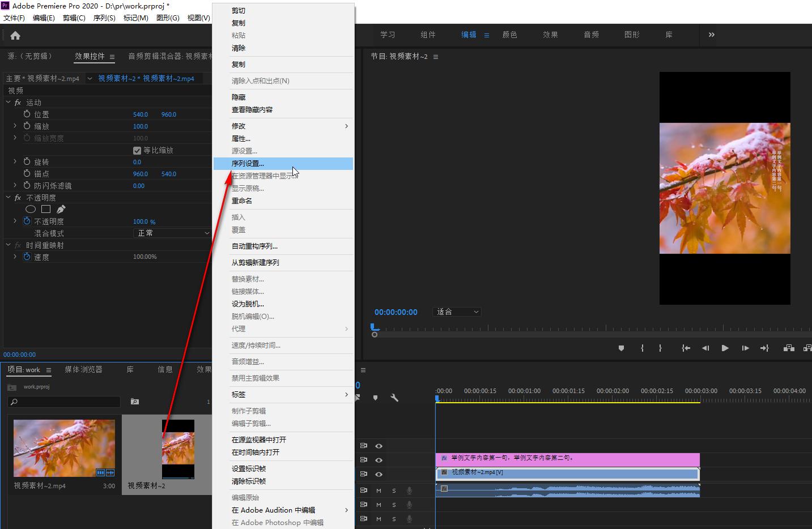Hide the pink text clip's video track
This screenshot has height=529, width=812.
pos(379,460)
